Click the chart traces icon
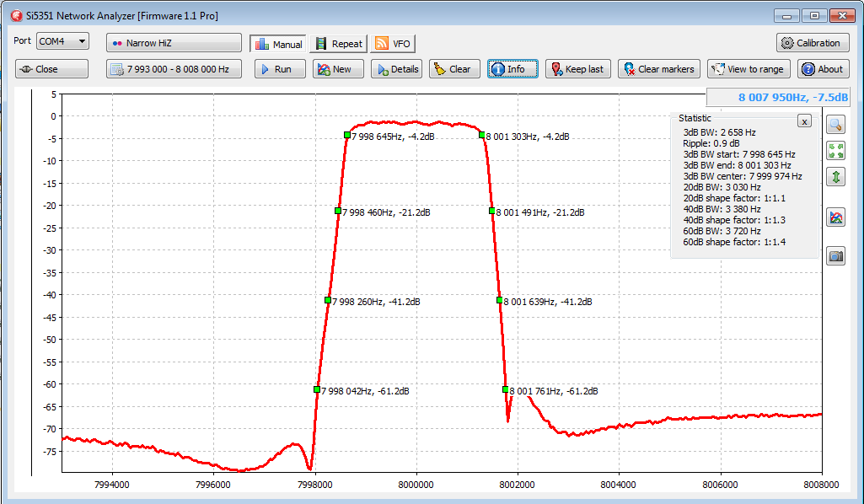Screen dimensions: 864x504 click(836, 217)
